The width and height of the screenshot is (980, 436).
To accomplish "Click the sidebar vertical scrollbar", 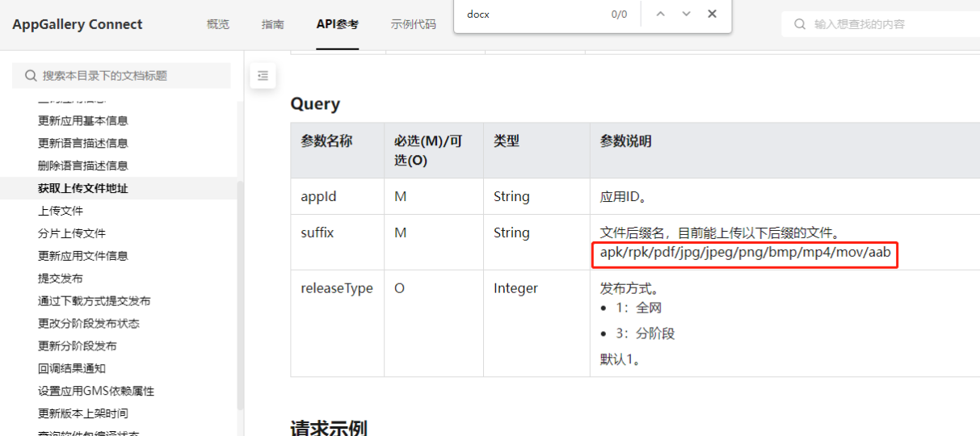I will click(240, 295).
